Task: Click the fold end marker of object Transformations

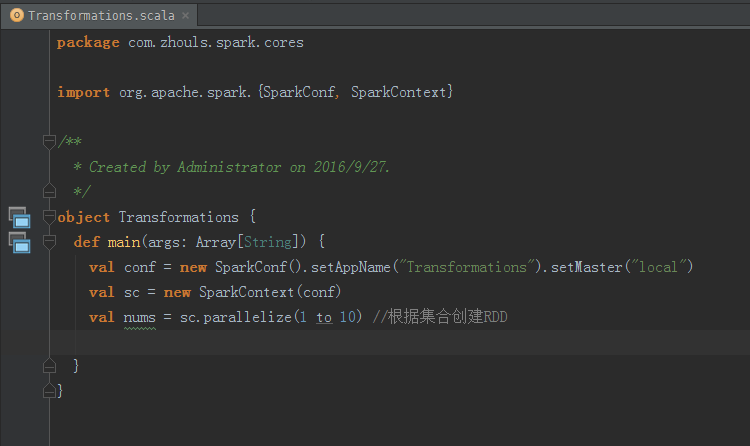Action: [49, 391]
